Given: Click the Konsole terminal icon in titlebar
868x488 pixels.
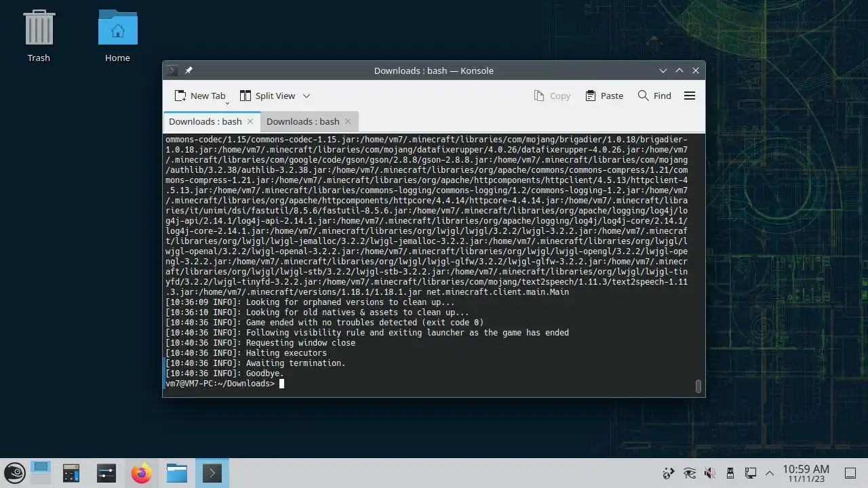Looking at the screenshot, I should point(172,70).
